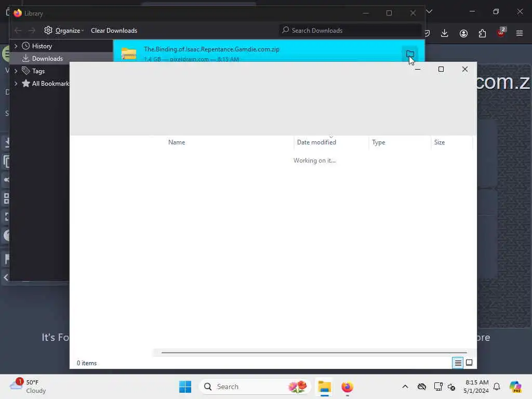Viewport: 532px width, 399px height.
Task: Show hidden system tray icons
Action: (405, 387)
